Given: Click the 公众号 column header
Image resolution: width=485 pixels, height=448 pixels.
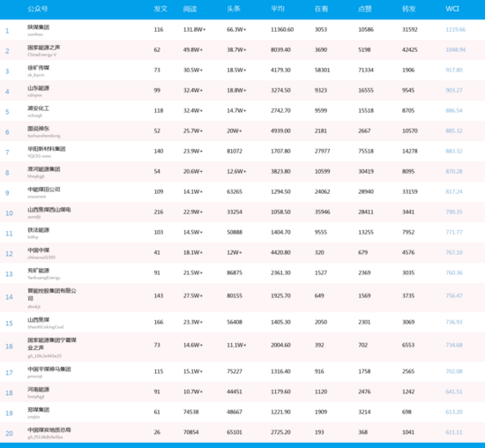Looking at the screenshot, I should pyautogui.click(x=37, y=9).
